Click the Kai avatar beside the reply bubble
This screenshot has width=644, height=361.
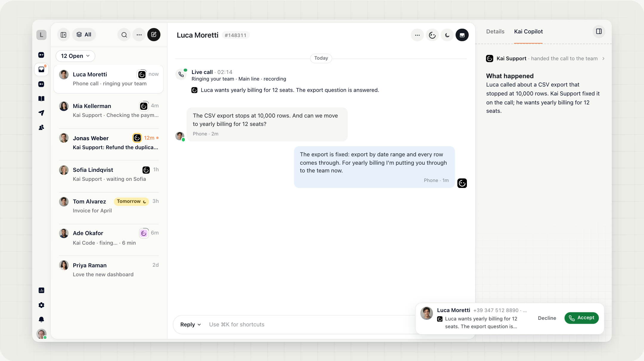pos(462,183)
